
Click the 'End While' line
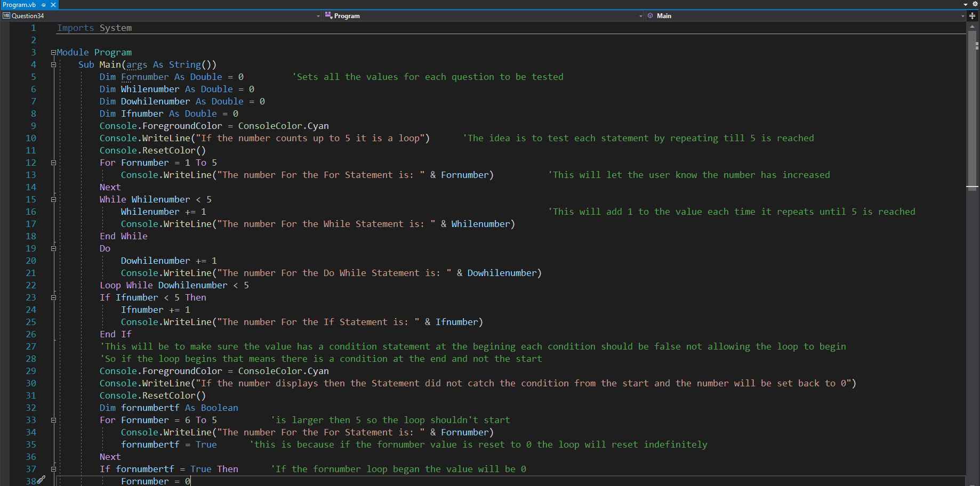(124, 236)
